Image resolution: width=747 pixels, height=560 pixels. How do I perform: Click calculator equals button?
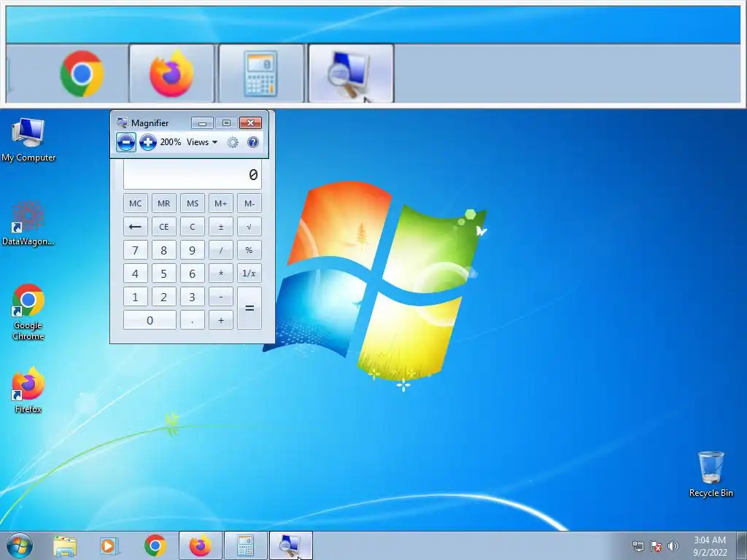(249, 308)
